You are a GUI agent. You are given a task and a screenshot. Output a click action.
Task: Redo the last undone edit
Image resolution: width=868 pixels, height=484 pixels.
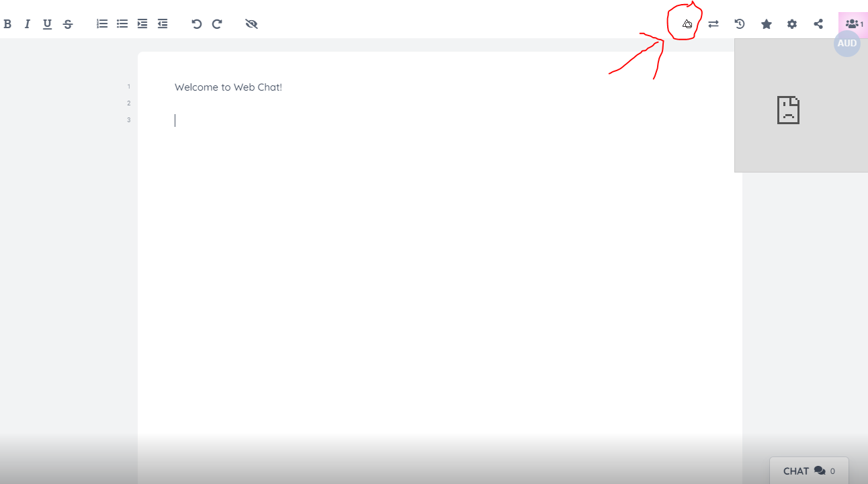(x=217, y=23)
